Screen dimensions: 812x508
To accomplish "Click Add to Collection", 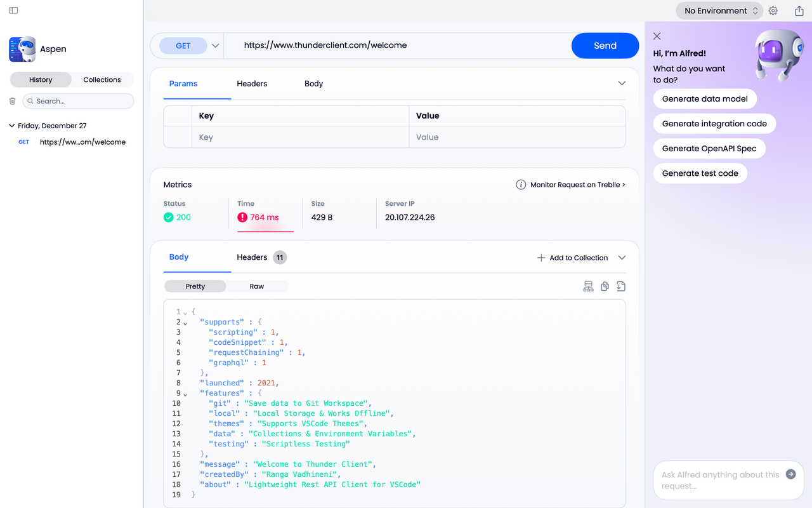I will (x=572, y=258).
